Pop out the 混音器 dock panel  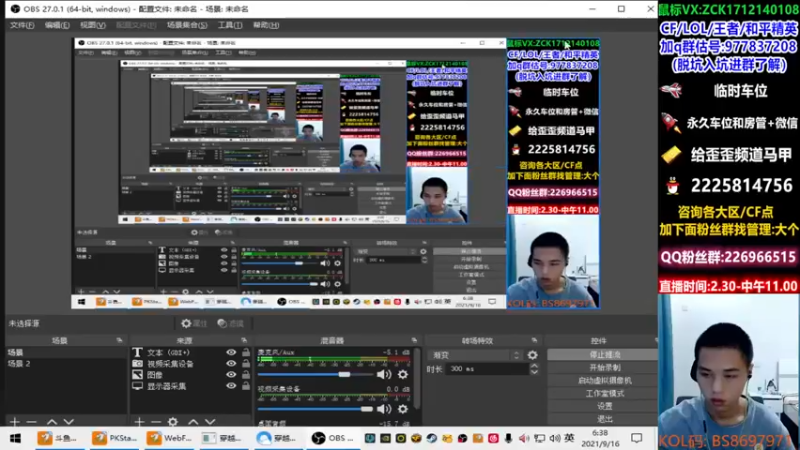click(x=414, y=340)
